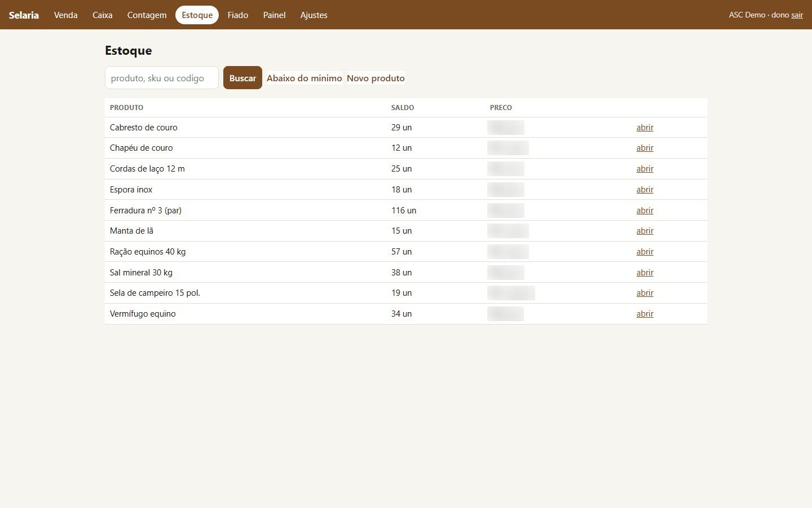This screenshot has width=812, height=508.
Task: Open Sal mineral 30 kg abrir link
Action: point(645,273)
